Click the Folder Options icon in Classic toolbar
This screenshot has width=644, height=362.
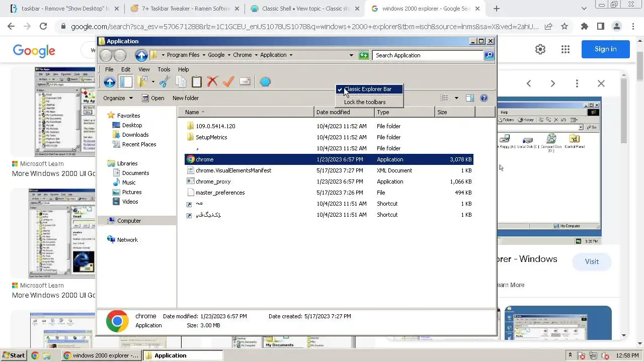tap(143, 81)
